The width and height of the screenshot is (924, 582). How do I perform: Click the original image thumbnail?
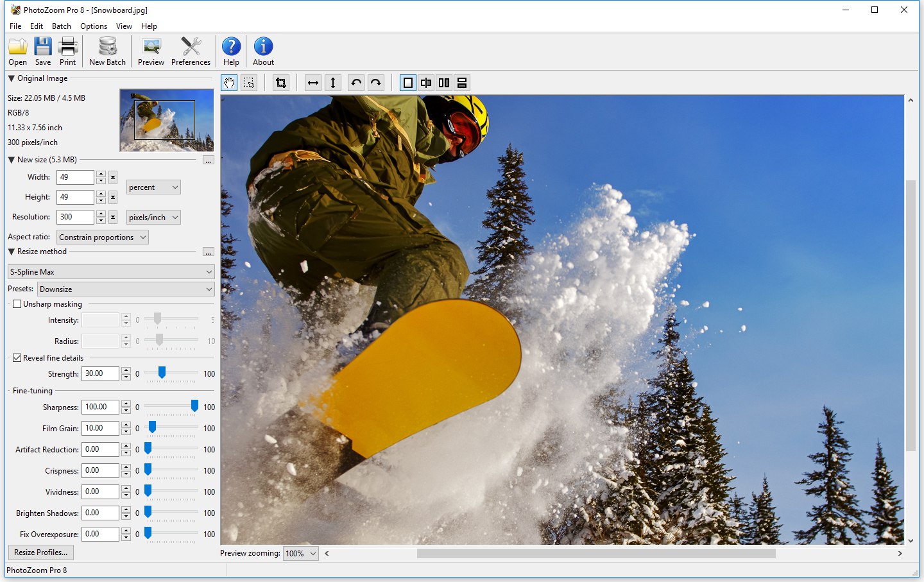(166, 120)
